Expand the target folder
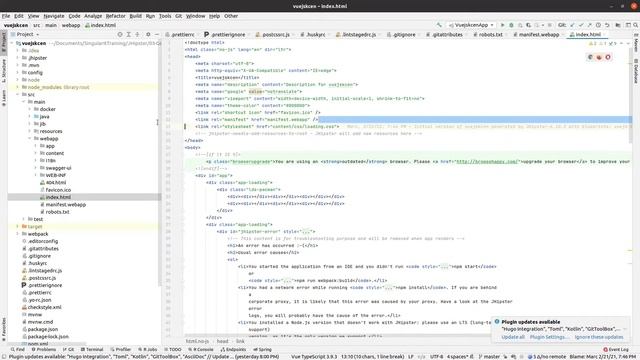This screenshot has height=360, width=640. 18,227
